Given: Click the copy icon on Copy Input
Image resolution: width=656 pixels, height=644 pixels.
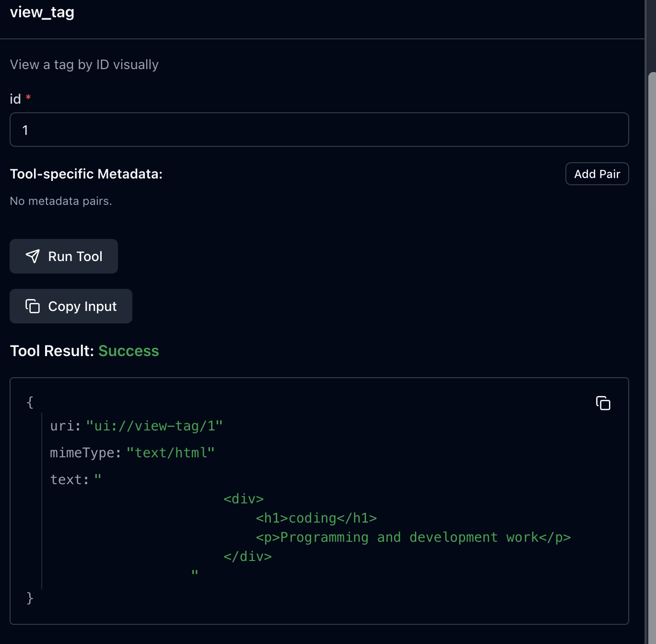Looking at the screenshot, I should (33, 306).
